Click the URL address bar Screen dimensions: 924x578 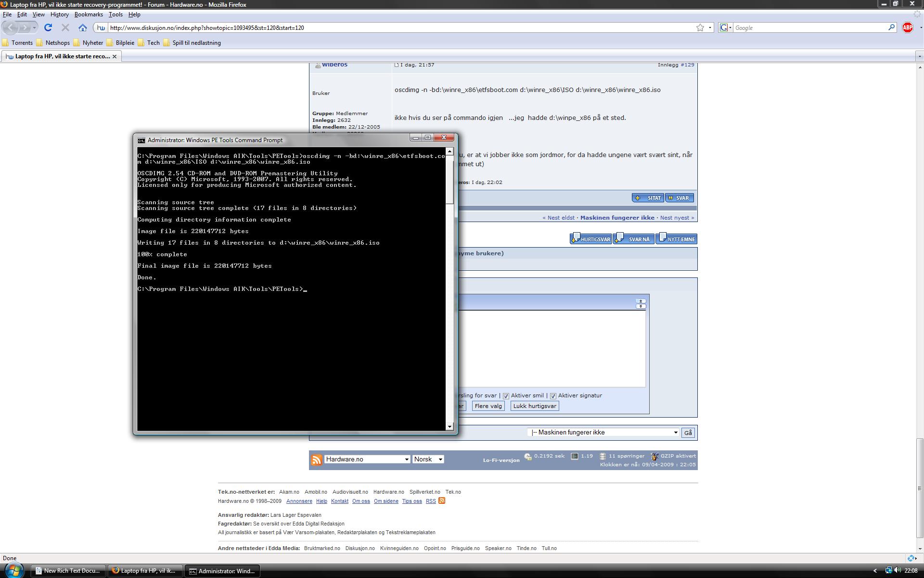pyautogui.click(x=402, y=27)
